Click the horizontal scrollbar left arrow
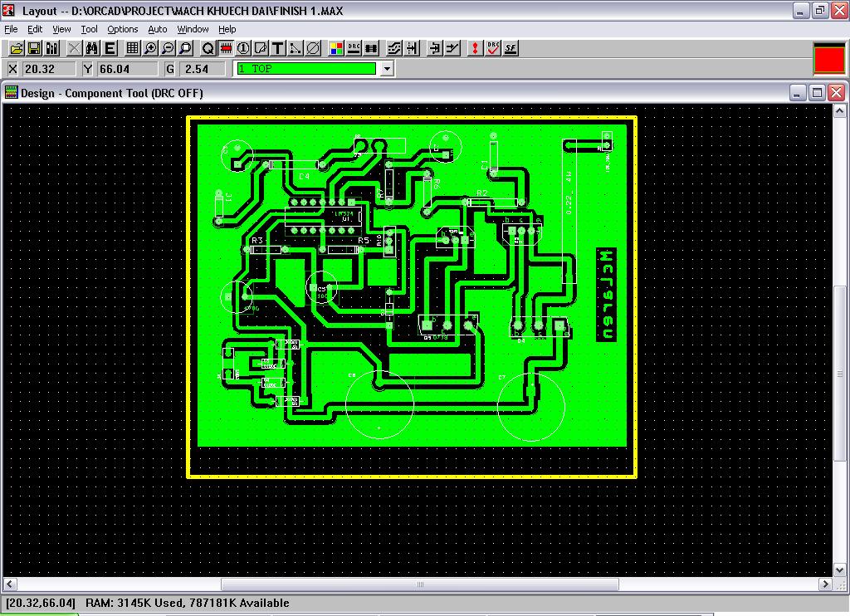Viewport: 850px width, 616px height. pyautogui.click(x=10, y=584)
